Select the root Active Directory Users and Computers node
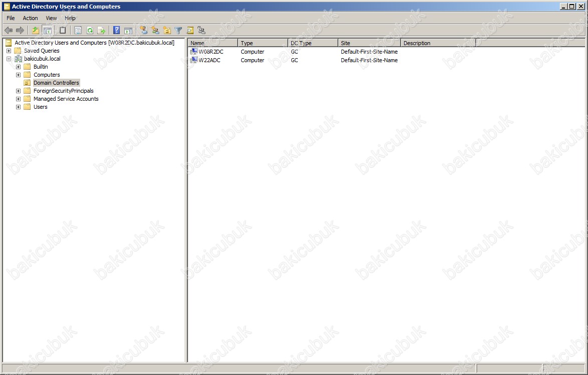The width and height of the screenshot is (588, 375). (95, 43)
